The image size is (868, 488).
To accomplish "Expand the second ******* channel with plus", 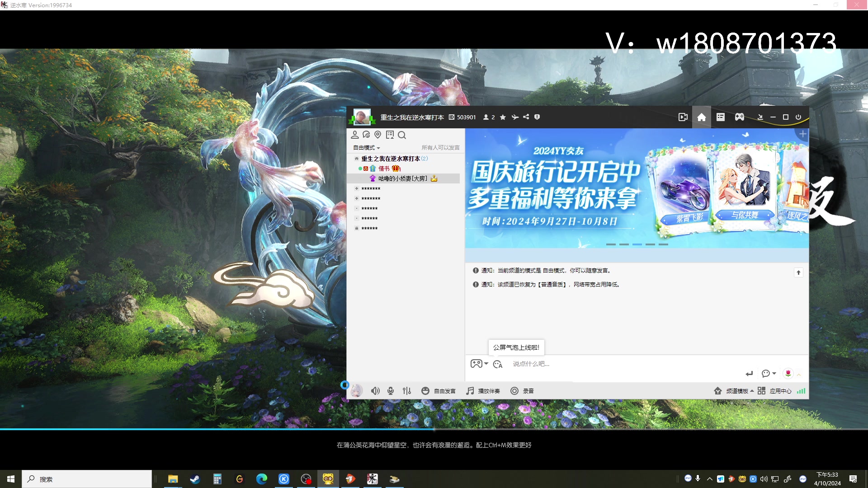I will point(357,198).
